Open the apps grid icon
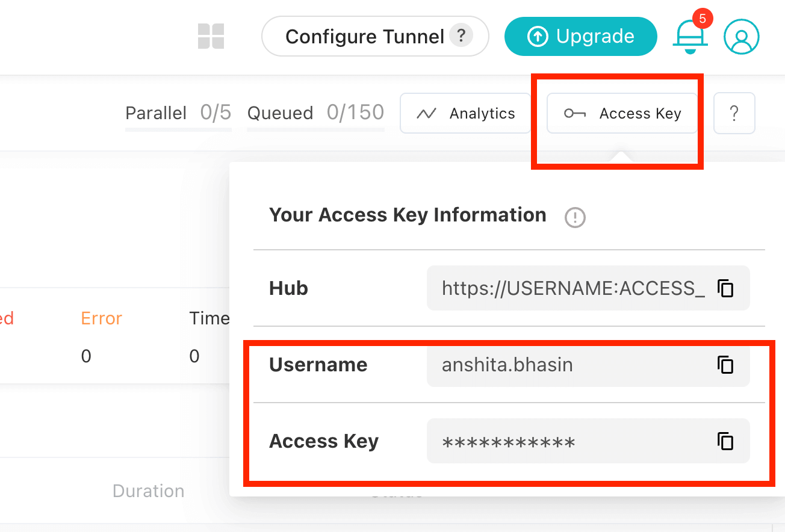This screenshot has height=532, width=785. point(211,36)
